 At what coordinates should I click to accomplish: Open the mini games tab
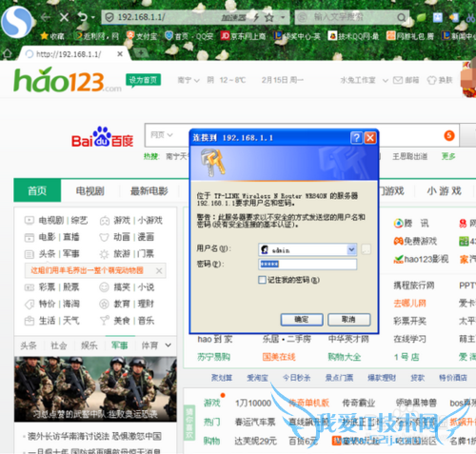pos(444,190)
